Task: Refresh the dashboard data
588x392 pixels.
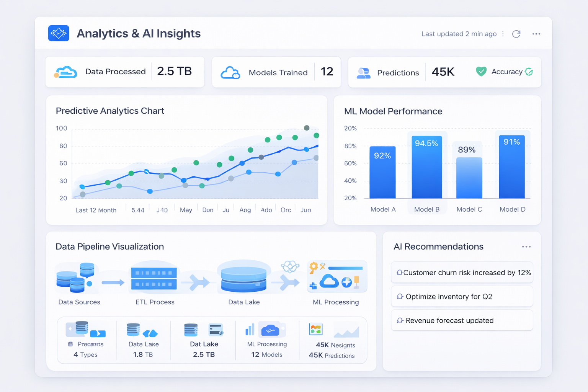Action: coord(516,34)
